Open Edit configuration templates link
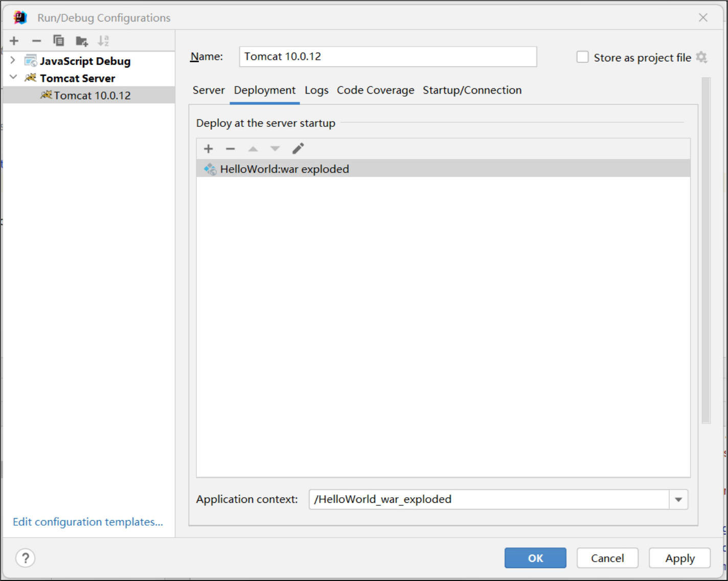 (x=88, y=522)
